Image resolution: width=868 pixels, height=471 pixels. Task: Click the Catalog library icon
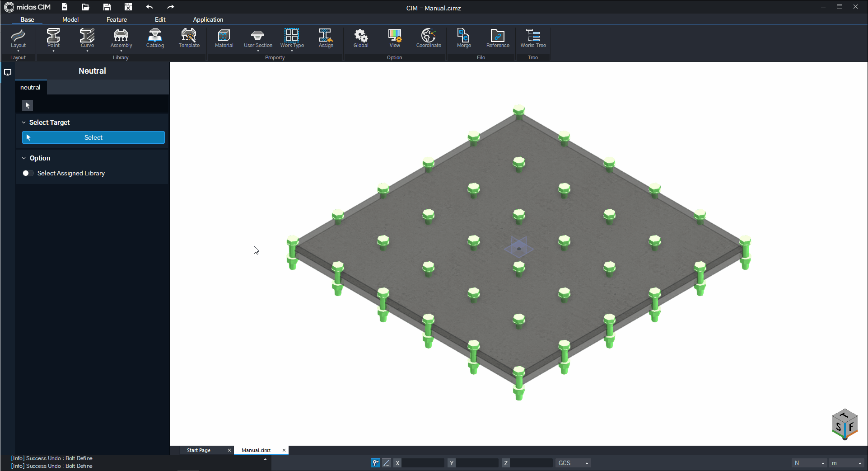155,38
